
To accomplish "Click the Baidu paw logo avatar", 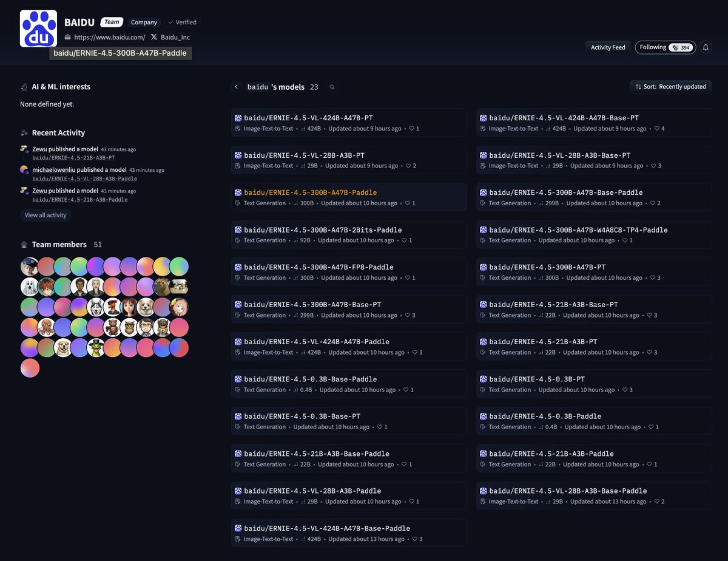I will [x=39, y=29].
